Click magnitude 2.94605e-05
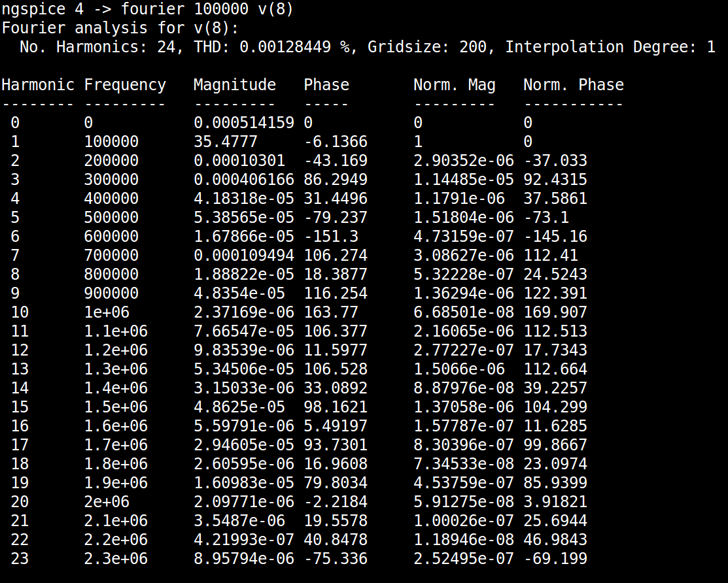This screenshot has height=583, width=728. [244, 445]
